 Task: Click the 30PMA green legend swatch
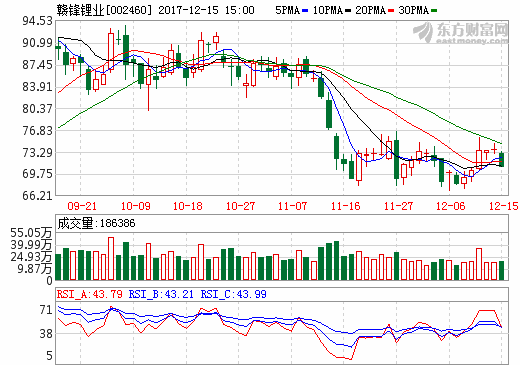tap(434, 11)
